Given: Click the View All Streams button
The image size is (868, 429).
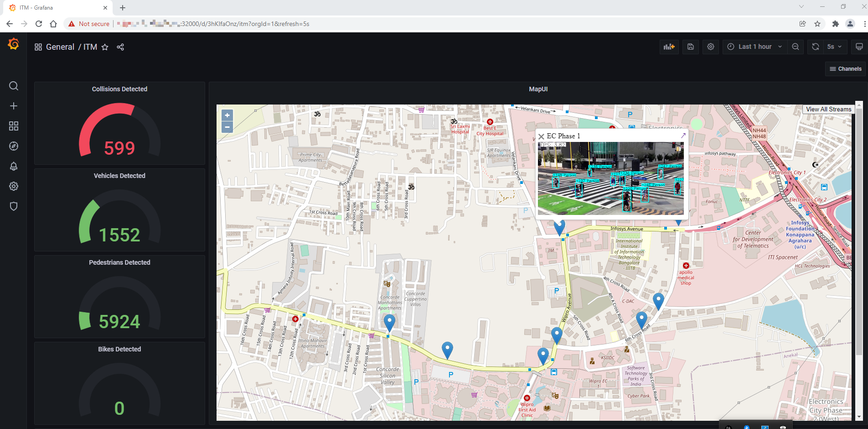Looking at the screenshot, I should (x=828, y=109).
